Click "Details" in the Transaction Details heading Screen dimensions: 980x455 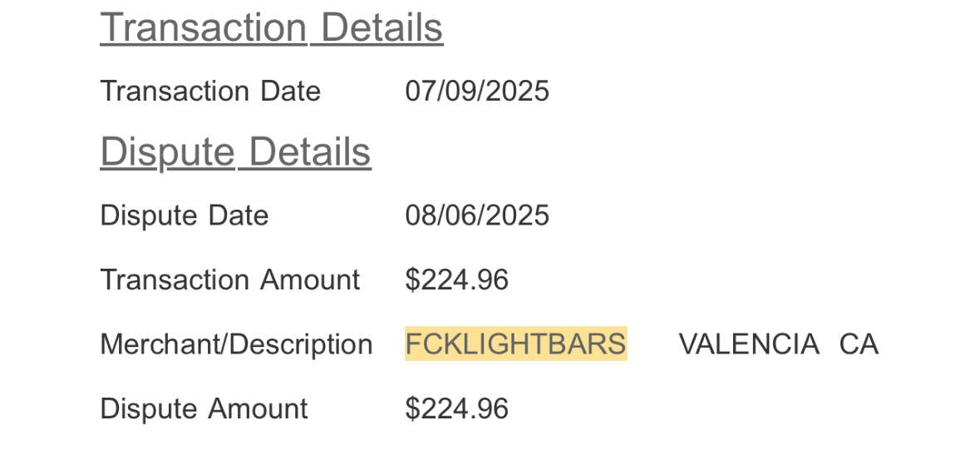382,27
